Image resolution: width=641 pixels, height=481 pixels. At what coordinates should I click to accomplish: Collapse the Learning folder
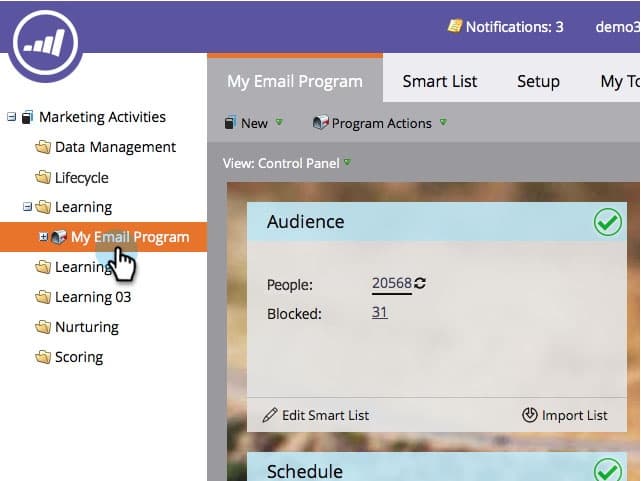[27, 207]
